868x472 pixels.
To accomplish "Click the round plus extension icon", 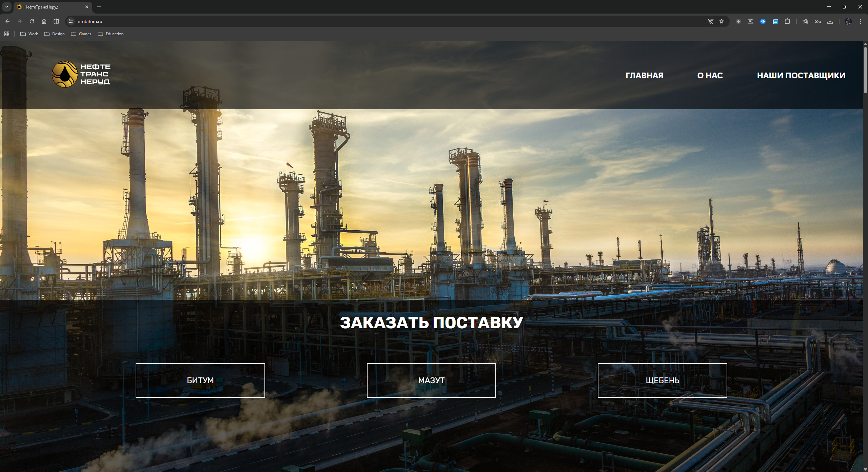I will click(x=738, y=21).
